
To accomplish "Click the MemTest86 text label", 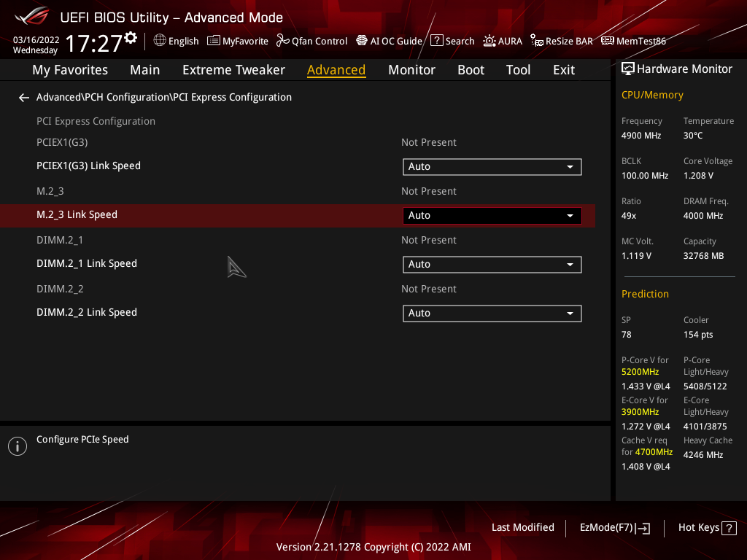I will coord(640,42).
